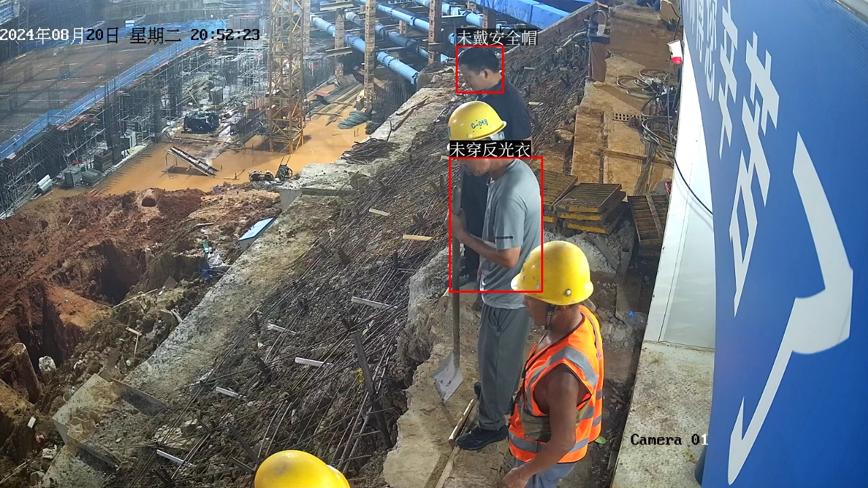Click the wall-mounted security camera
This screenshot has width=868, height=488.
coord(674,52)
